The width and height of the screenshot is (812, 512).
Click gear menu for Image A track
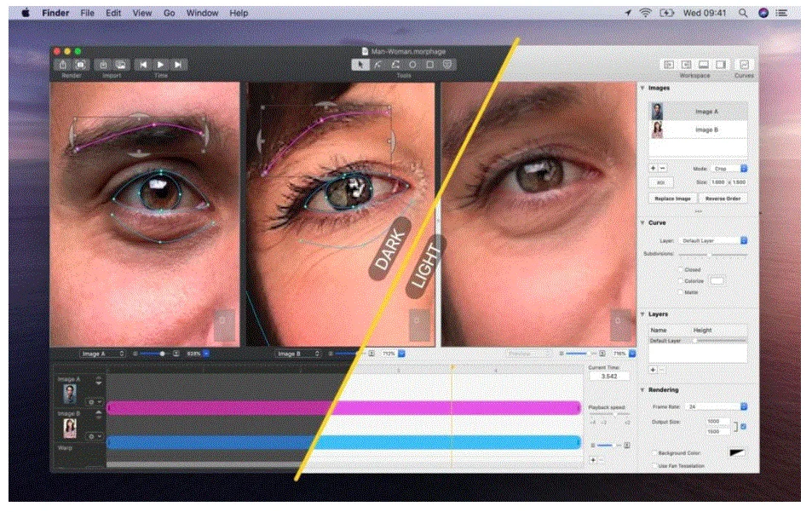coord(94,402)
